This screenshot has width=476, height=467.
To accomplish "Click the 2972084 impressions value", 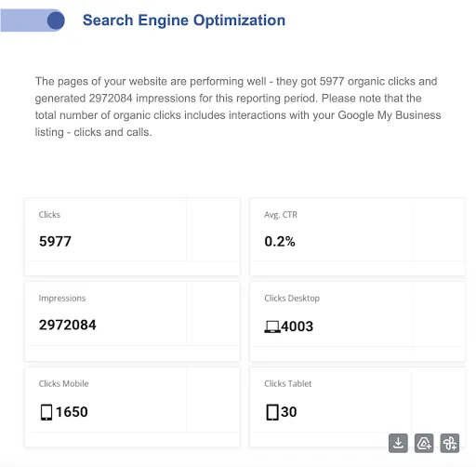I will [68, 325].
